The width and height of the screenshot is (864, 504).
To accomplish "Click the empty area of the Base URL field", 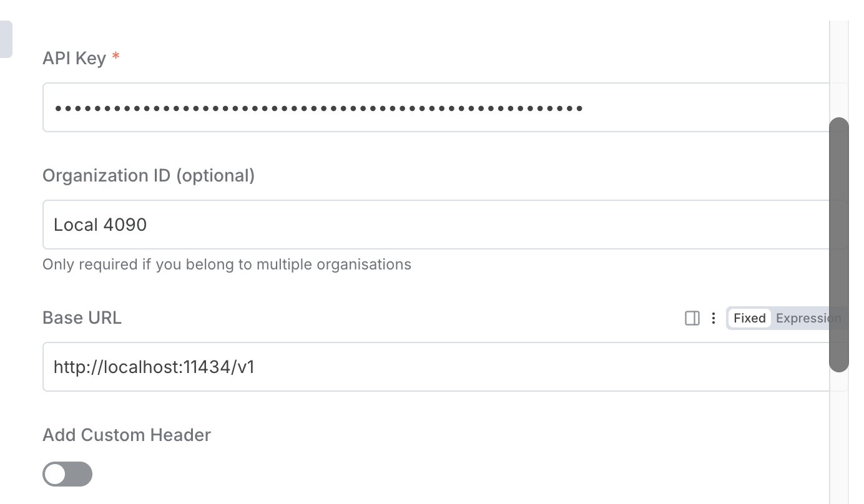I will 531,367.
